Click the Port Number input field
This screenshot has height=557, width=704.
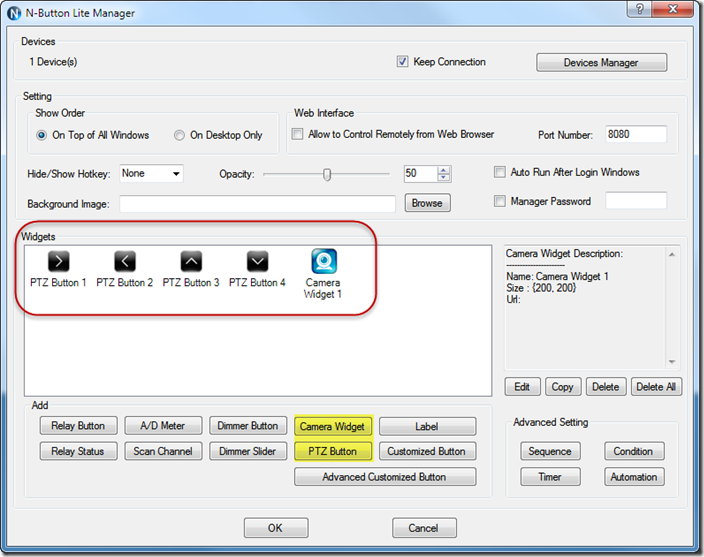(636, 134)
